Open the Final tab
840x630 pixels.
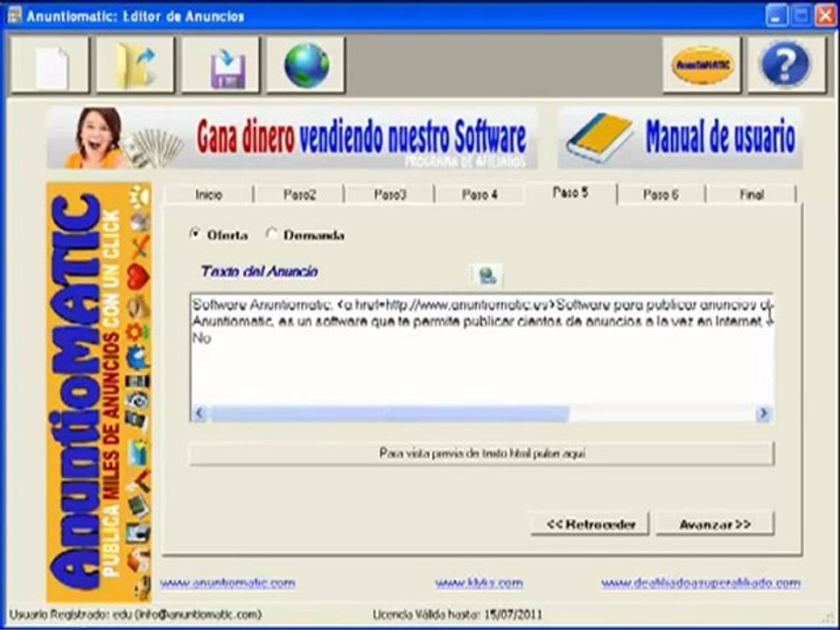point(752,194)
